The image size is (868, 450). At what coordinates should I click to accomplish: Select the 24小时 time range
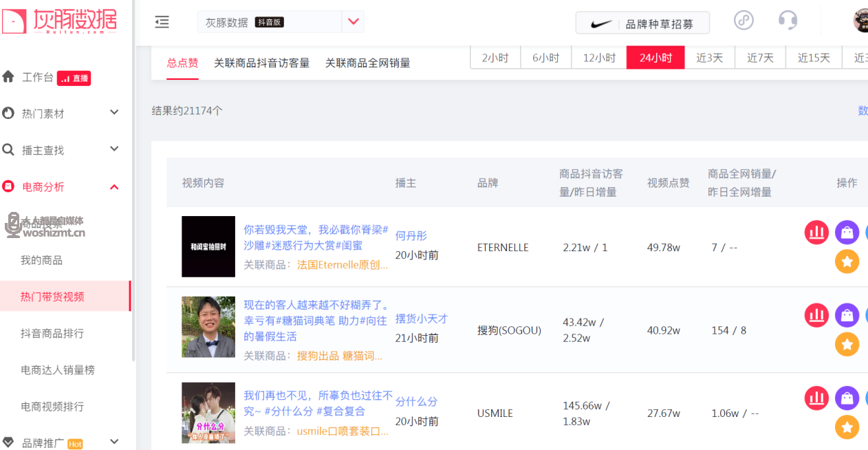pos(655,58)
